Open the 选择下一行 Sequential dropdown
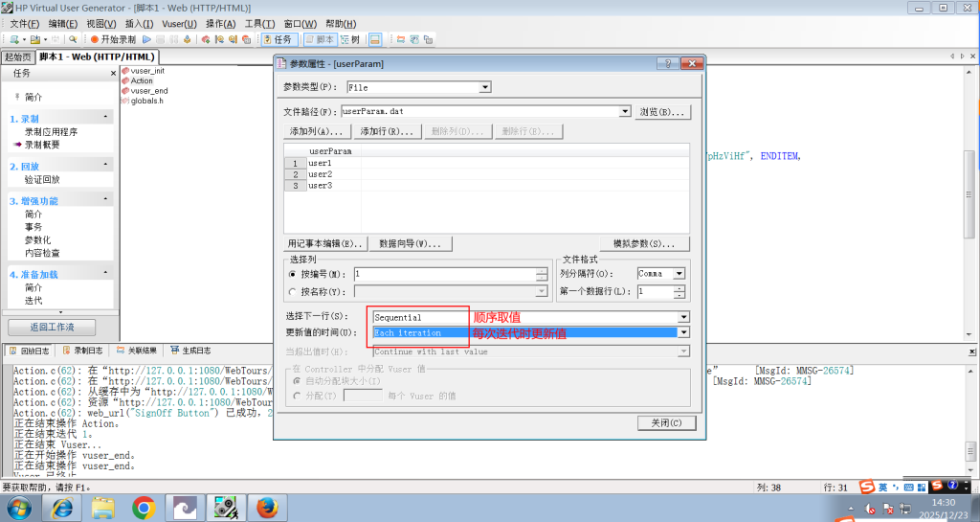This screenshot has width=980, height=522. click(683, 317)
